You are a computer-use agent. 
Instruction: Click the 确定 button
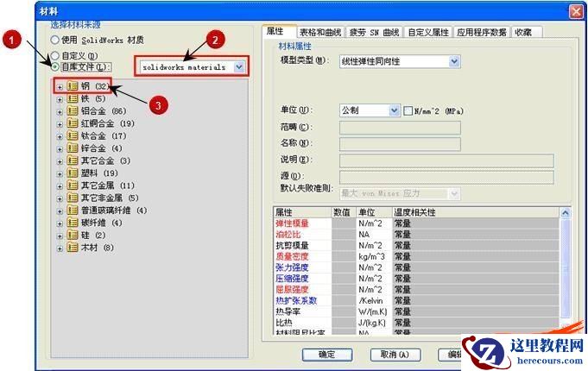point(327,354)
